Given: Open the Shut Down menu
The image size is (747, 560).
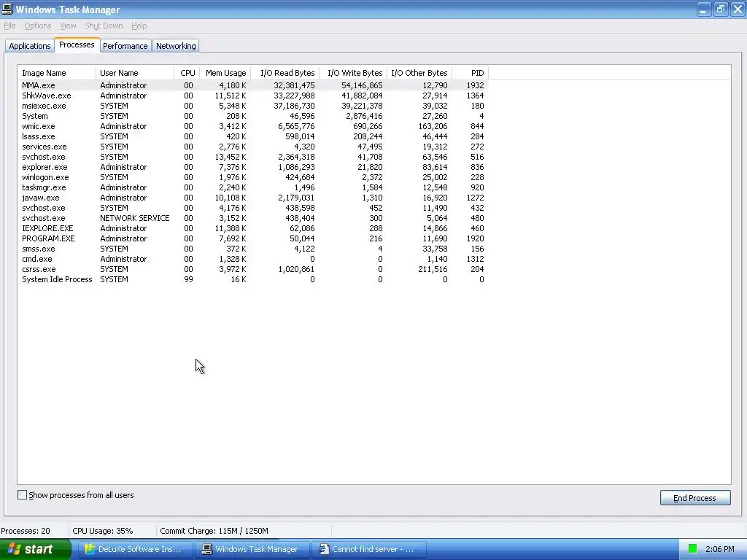Looking at the screenshot, I should (x=104, y=26).
